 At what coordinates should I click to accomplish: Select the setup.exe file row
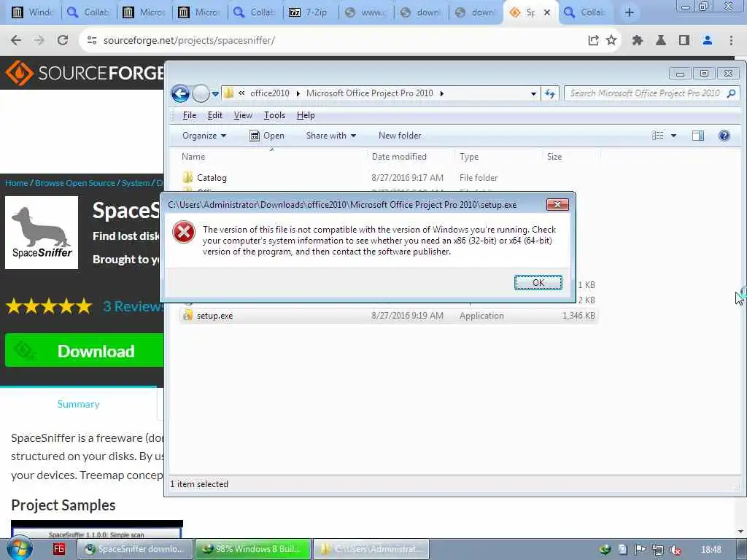click(388, 316)
